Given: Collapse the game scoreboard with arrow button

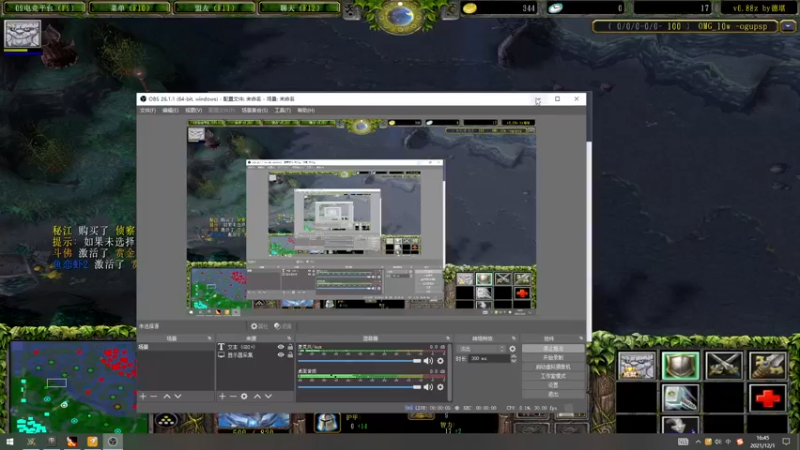Looking at the screenshot, I should click(x=789, y=26).
